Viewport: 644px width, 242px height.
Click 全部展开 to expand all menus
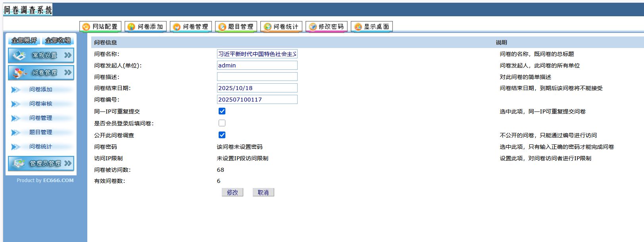coord(24,40)
